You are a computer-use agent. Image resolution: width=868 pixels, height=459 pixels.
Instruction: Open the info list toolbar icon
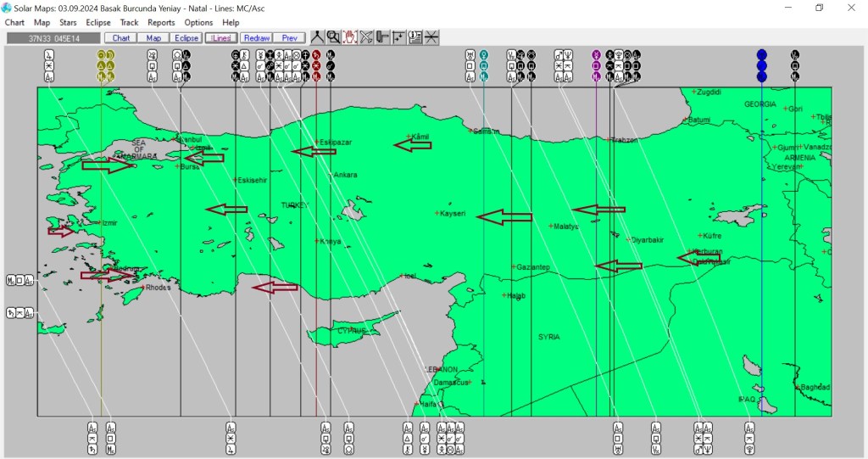[415, 37]
